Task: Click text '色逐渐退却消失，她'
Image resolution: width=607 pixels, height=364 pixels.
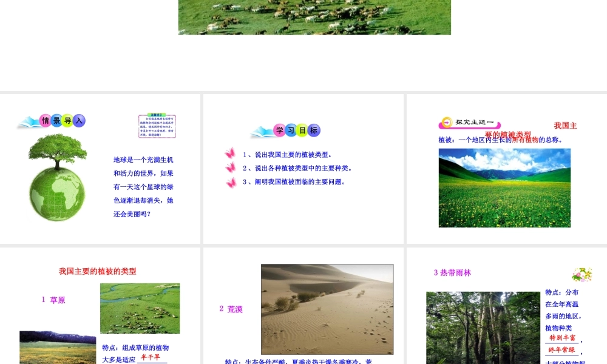Action: [x=143, y=200]
